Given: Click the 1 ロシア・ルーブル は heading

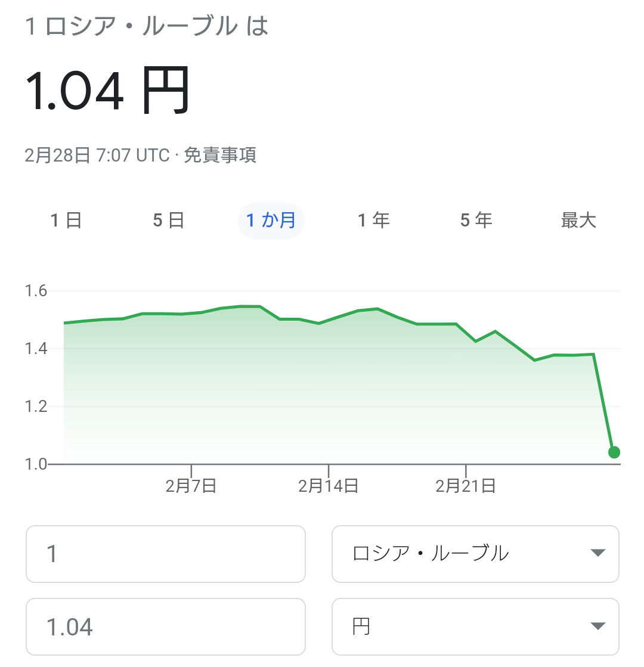Looking at the screenshot, I should tap(147, 26).
